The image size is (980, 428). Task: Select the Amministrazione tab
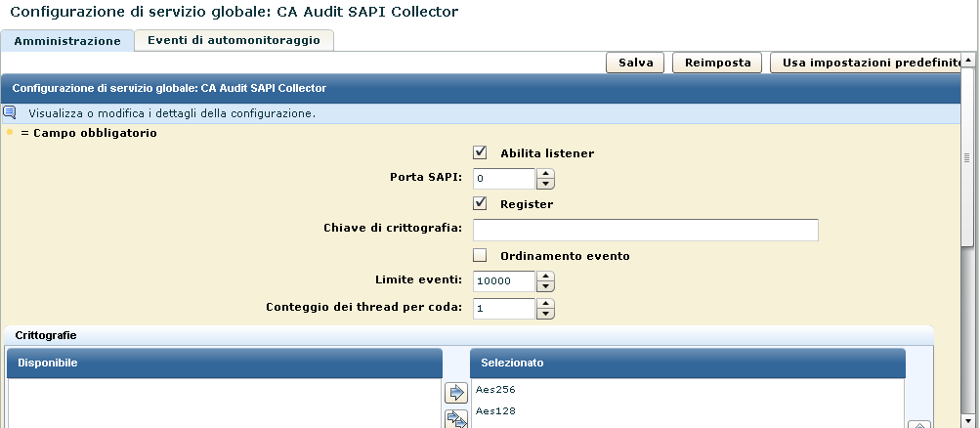66,41
